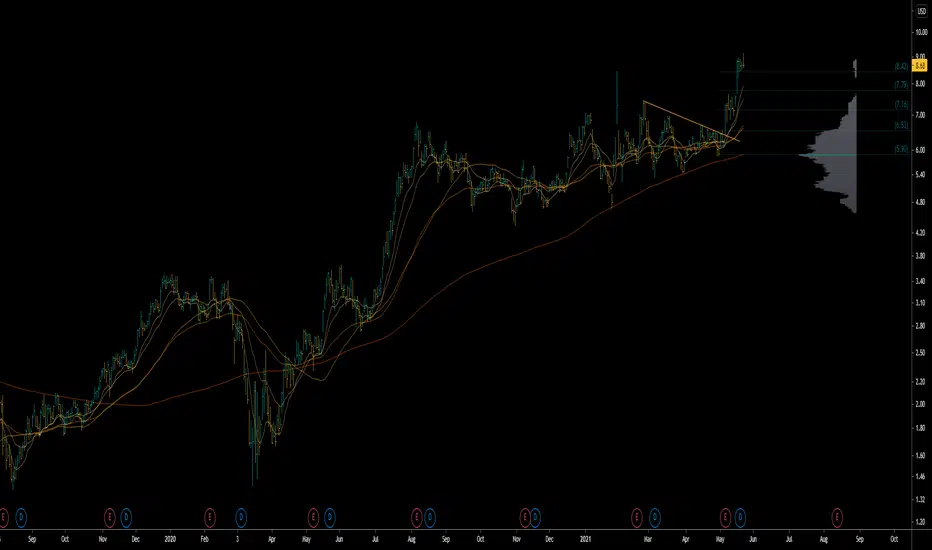Screen dimensions: 932x550
Task: Click the (7.79) level label
Action: tap(901, 85)
